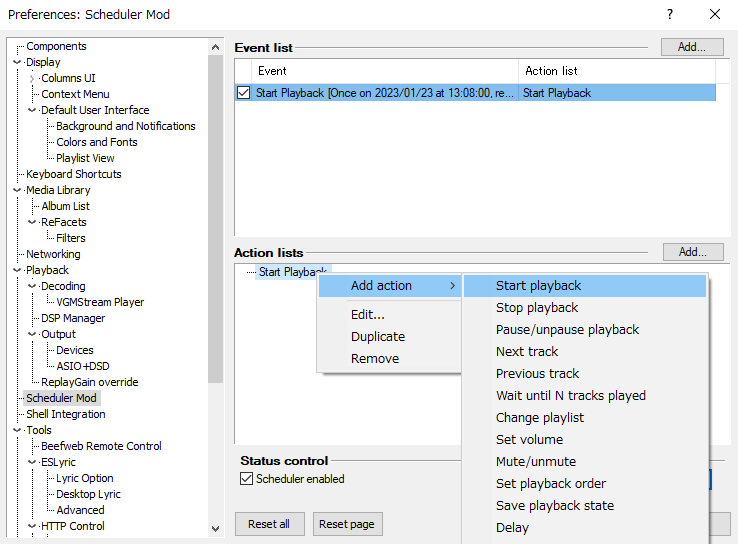Open Scheduler Mod page

coord(61,398)
